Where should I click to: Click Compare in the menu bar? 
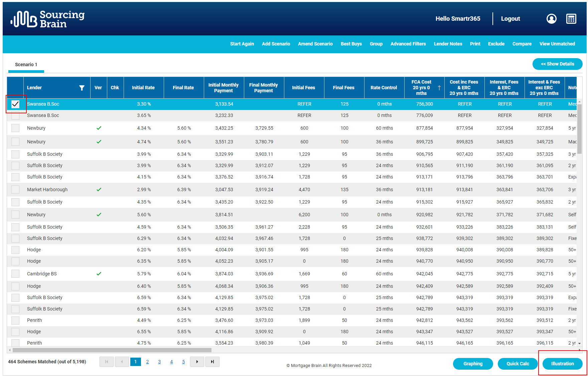pyautogui.click(x=522, y=44)
